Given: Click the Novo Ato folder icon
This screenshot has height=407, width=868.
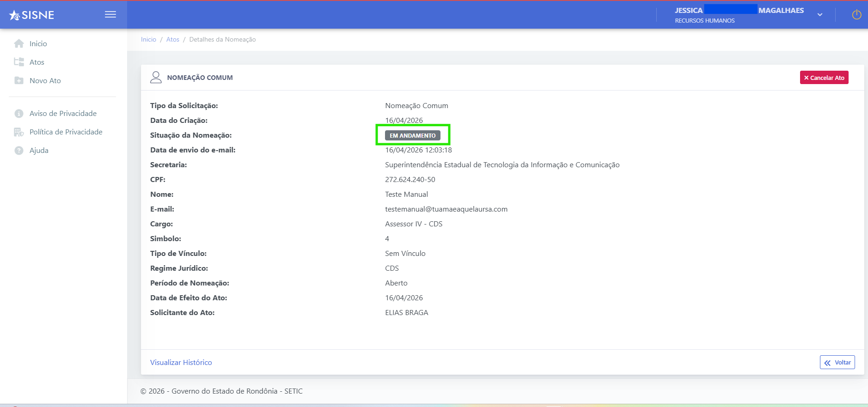Looking at the screenshot, I should pos(19,80).
